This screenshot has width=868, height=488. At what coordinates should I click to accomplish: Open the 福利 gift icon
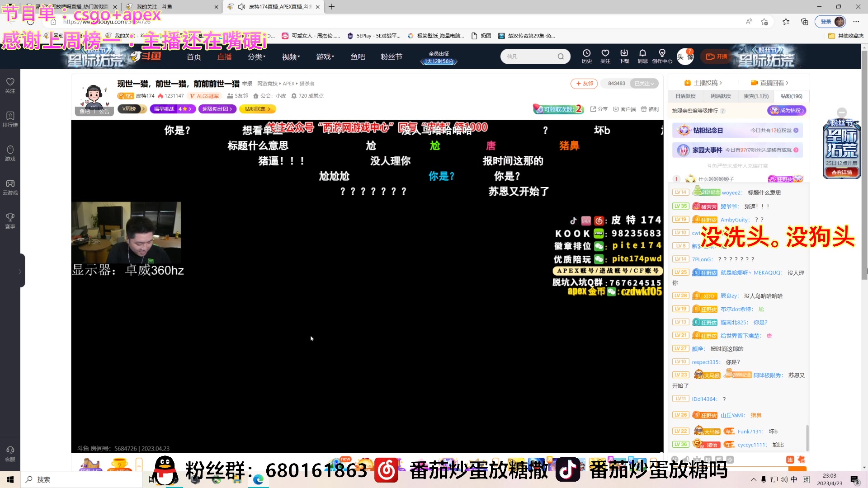tap(650, 109)
